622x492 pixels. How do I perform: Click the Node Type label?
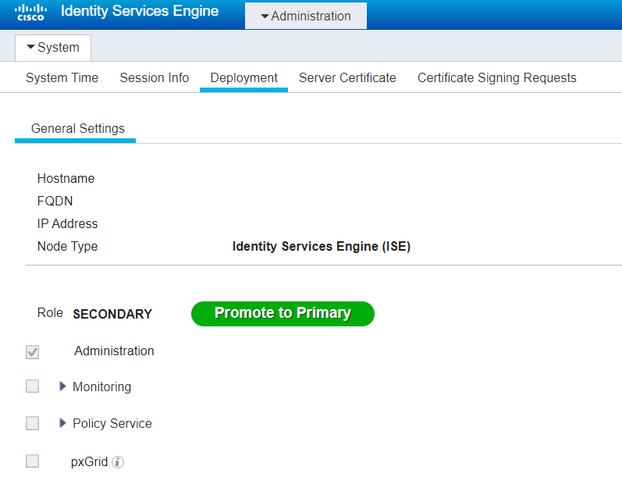67,246
